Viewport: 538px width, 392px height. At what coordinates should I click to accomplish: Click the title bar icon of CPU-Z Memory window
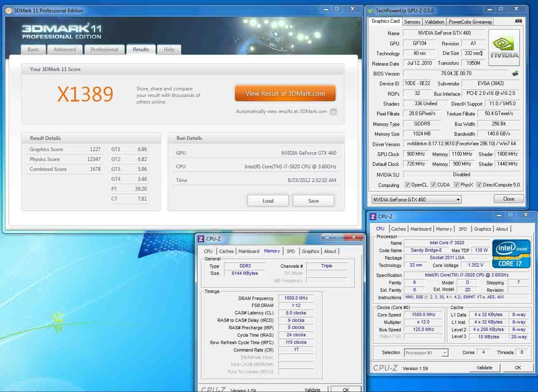(x=201, y=239)
